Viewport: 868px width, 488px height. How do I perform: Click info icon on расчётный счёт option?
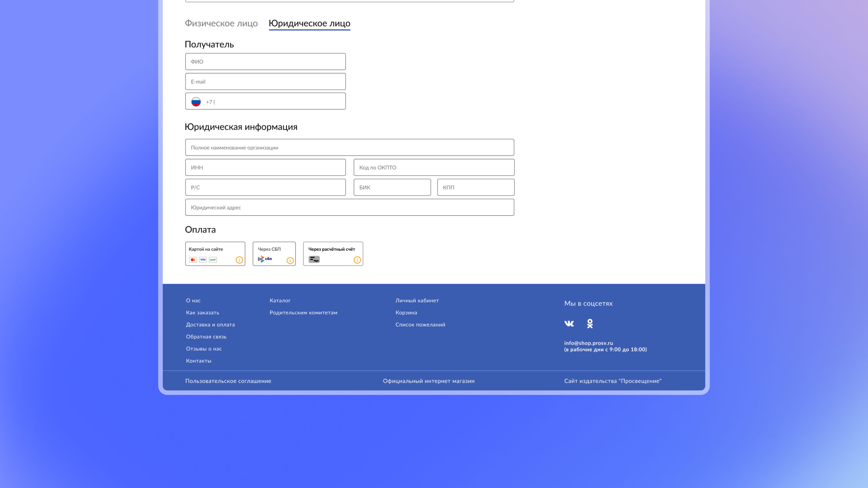(x=357, y=260)
